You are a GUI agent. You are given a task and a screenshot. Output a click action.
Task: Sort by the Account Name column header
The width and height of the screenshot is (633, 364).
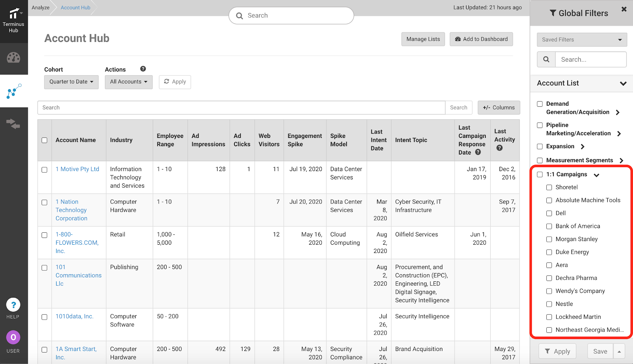click(76, 140)
